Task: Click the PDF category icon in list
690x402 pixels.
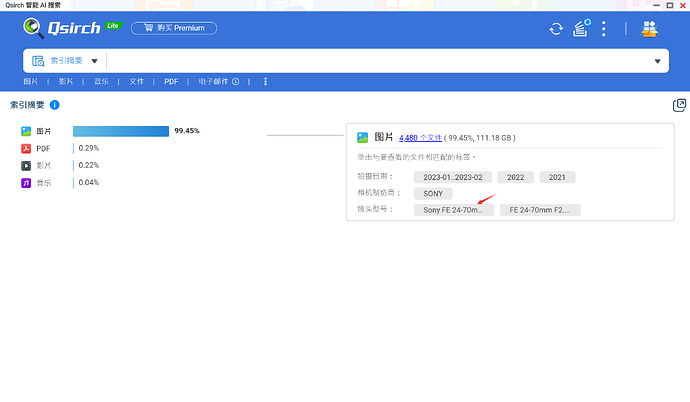Action: 26,148
